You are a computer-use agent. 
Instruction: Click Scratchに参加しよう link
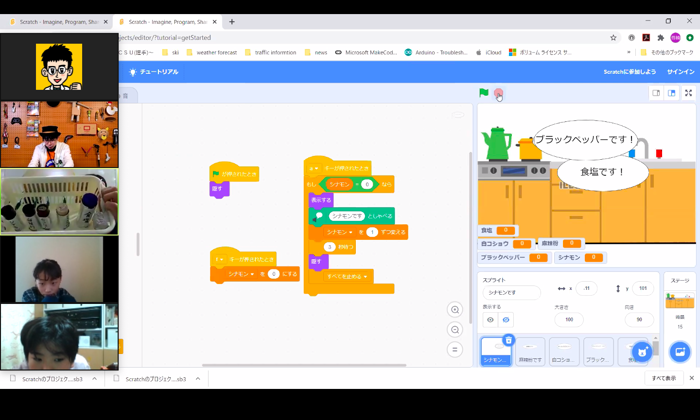click(630, 72)
